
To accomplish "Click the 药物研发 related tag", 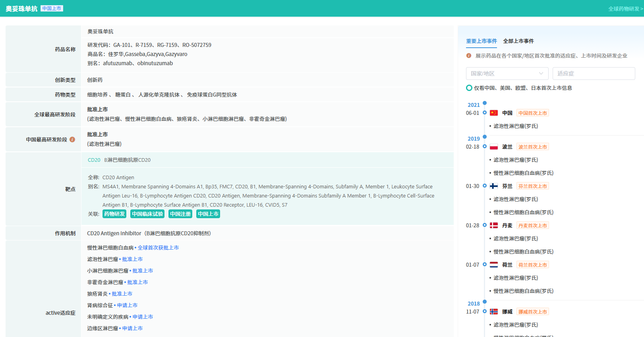I will coord(114,214).
